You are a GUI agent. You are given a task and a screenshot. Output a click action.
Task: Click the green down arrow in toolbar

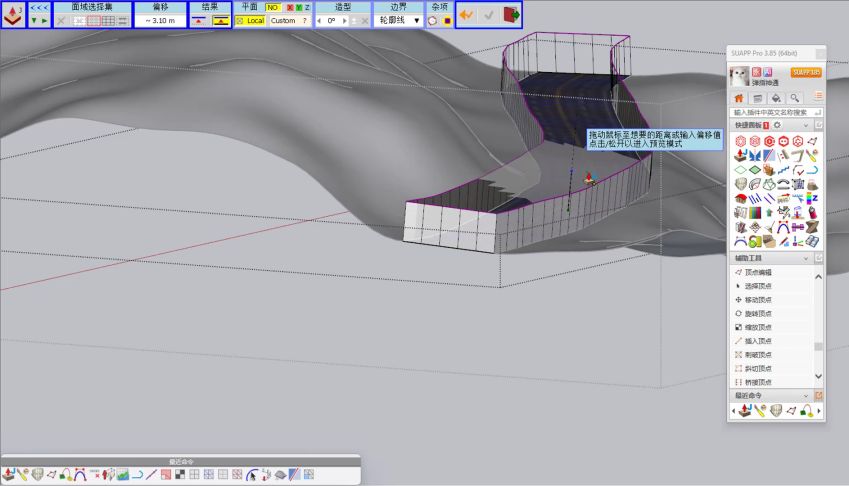click(x=34, y=21)
